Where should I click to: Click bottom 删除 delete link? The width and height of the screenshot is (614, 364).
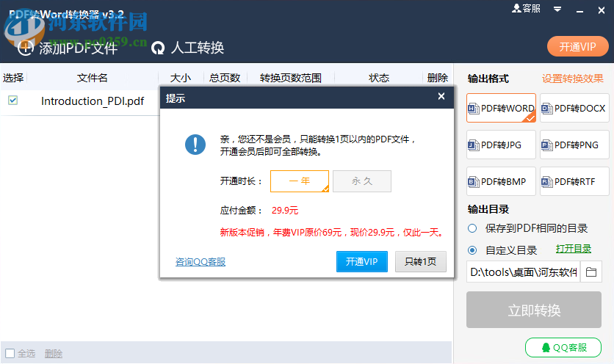[54, 354]
